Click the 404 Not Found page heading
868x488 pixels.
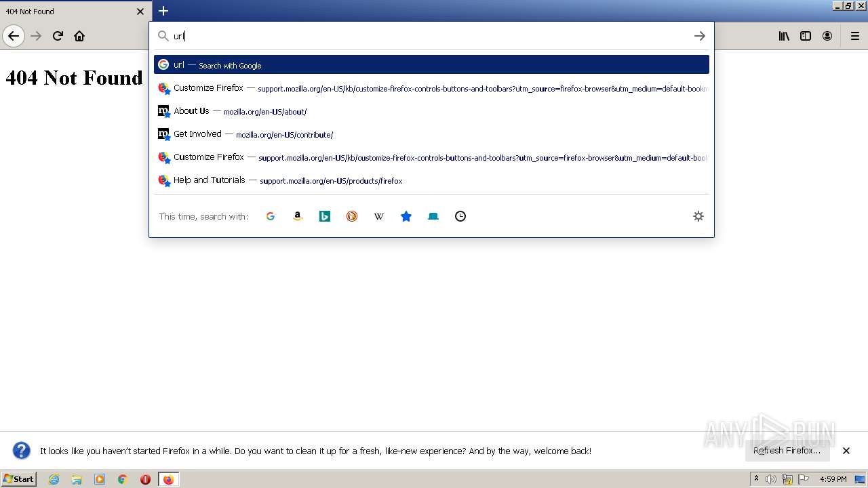coord(74,78)
